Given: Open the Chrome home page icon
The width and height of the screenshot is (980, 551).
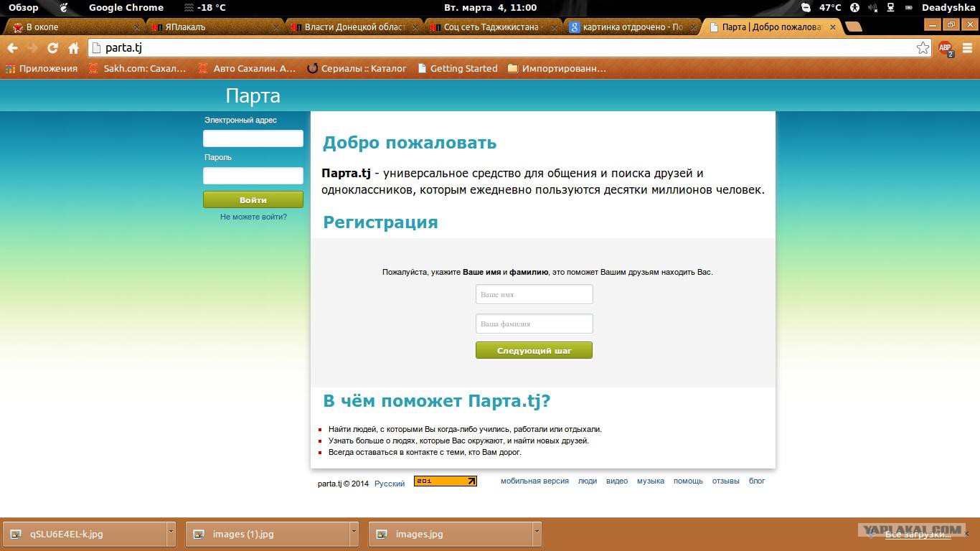Looking at the screenshot, I should (x=73, y=48).
